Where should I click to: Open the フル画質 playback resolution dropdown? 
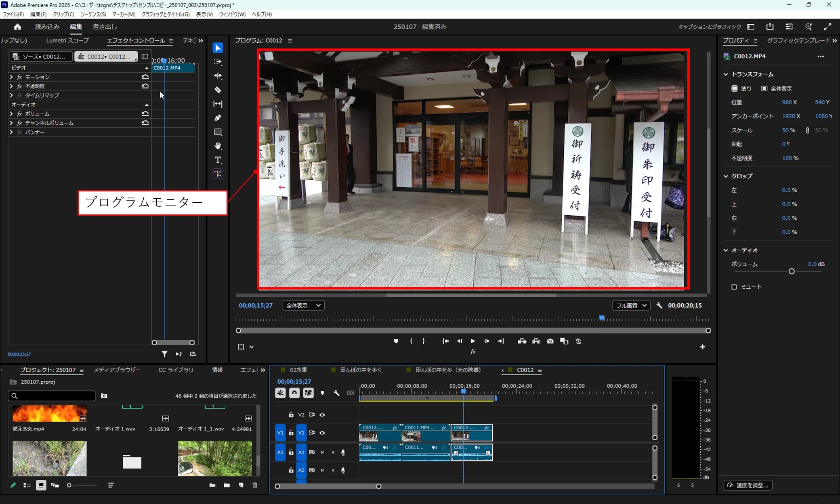point(631,306)
